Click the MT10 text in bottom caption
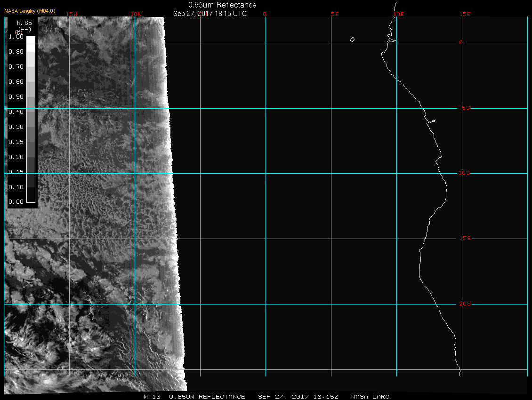The height and width of the screenshot is (400, 532). tap(153, 397)
